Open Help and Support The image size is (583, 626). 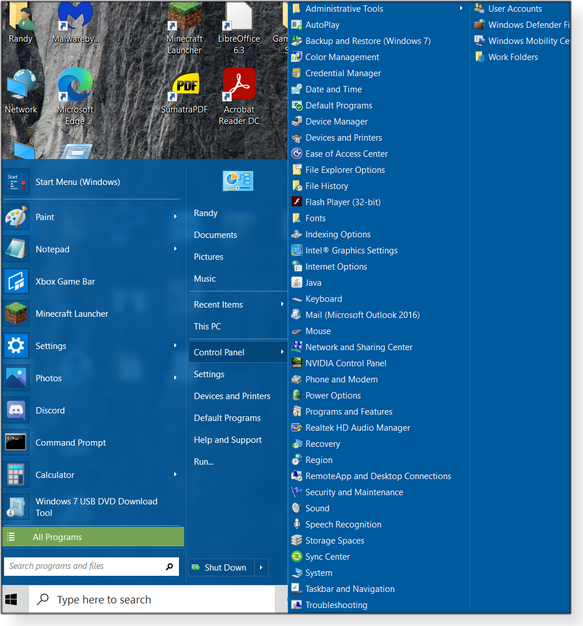click(228, 440)
